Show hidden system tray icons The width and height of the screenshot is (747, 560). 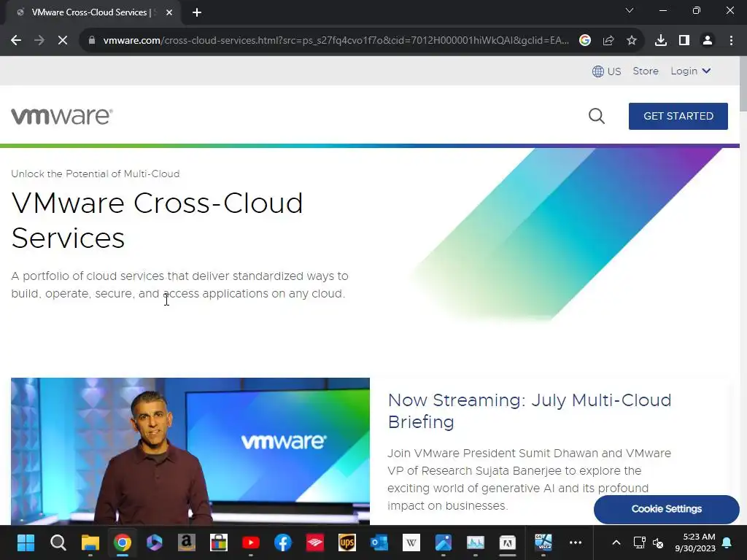(x=616, y=542)
